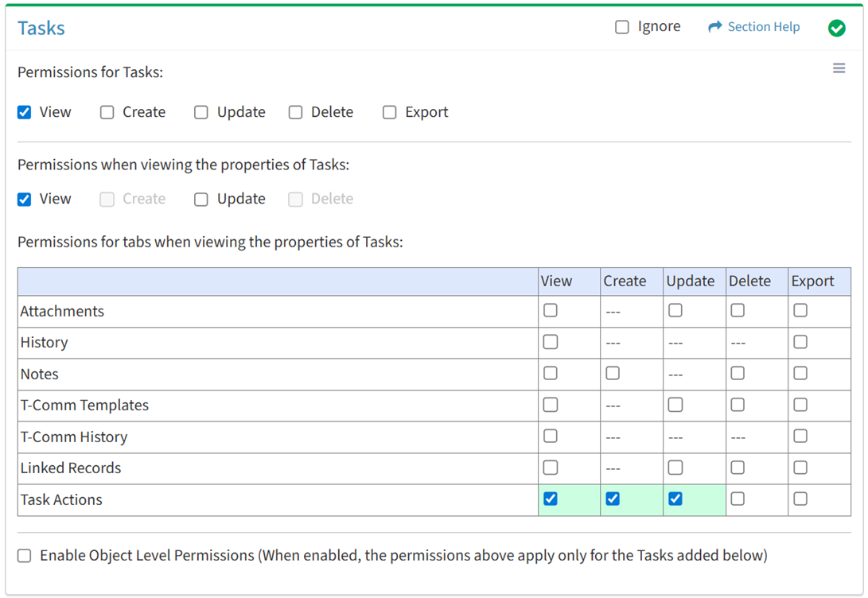Check the Export permission for Tasks

pos(390,112)
